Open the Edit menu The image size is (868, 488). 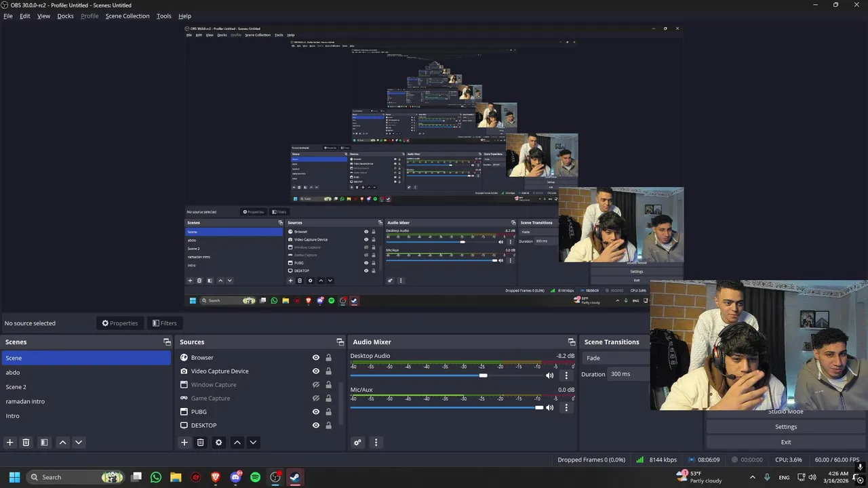coord(25,16)
